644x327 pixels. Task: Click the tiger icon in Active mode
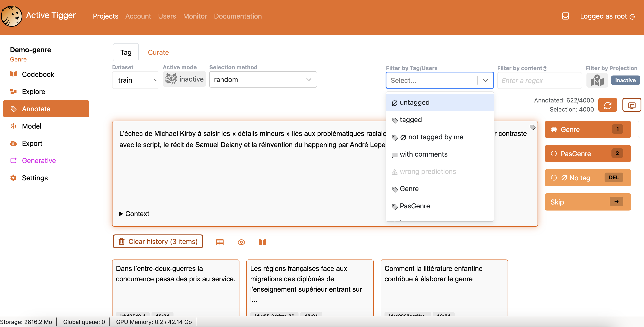click(171, 79)
